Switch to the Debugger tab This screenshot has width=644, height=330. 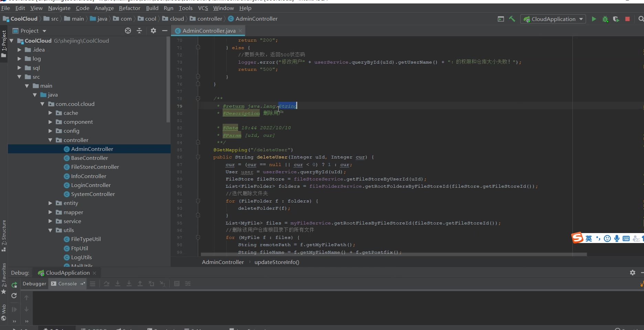coord(34,284)
